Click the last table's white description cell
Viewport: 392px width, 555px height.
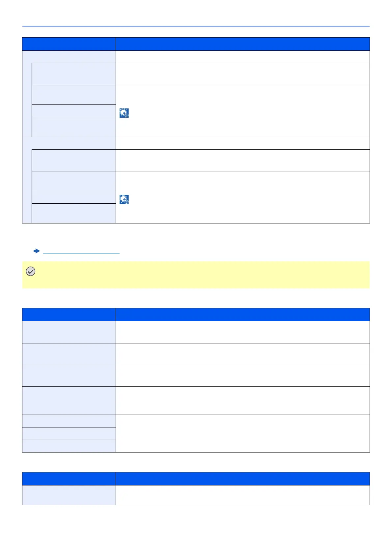[243, 495]
